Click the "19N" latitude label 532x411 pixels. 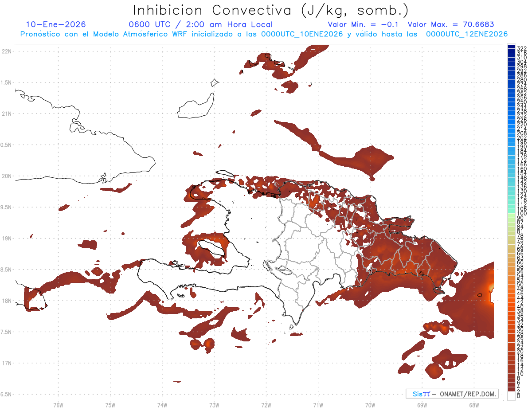[7, 239]
